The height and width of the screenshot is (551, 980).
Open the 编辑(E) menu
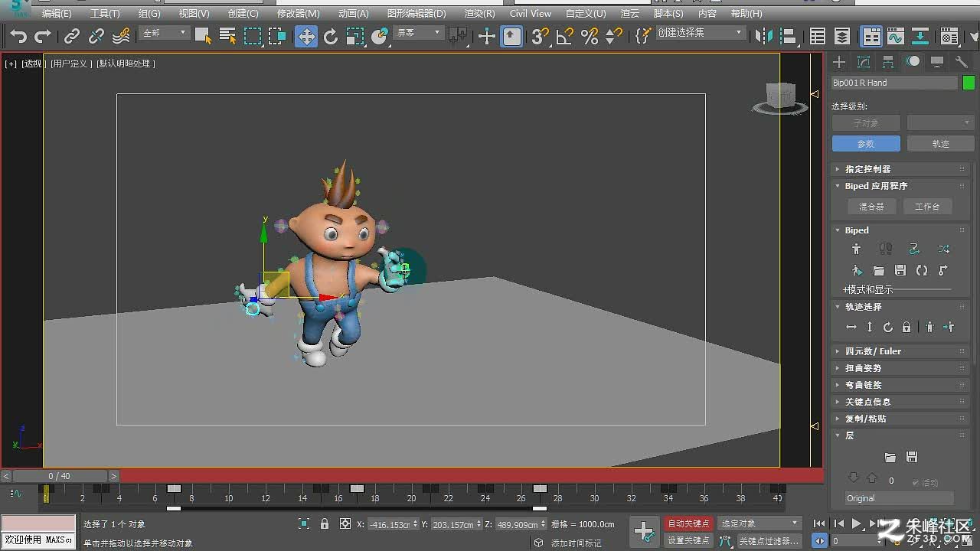click(57, 14)
